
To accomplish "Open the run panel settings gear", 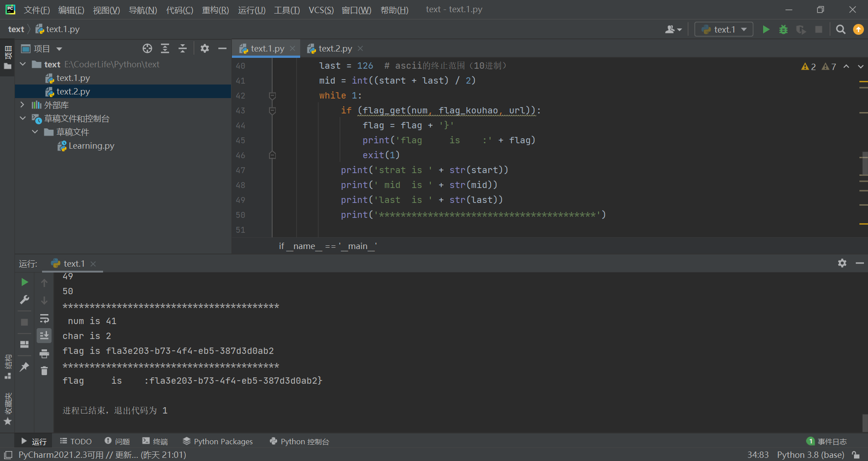I will click(x=842, y=263).
